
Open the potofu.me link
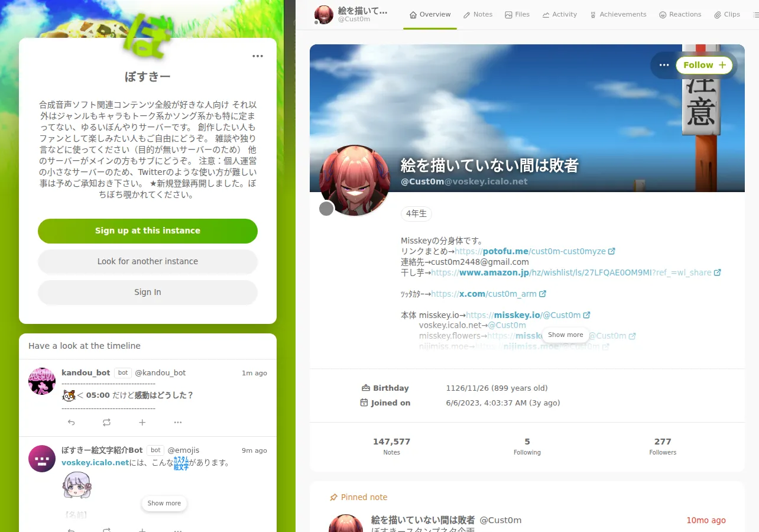(x=535, y=251)
